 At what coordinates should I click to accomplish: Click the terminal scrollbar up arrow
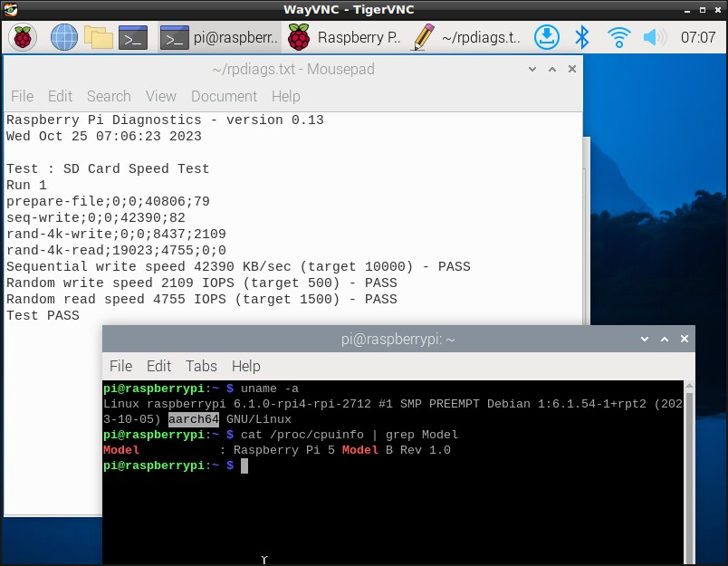(689, 386)
